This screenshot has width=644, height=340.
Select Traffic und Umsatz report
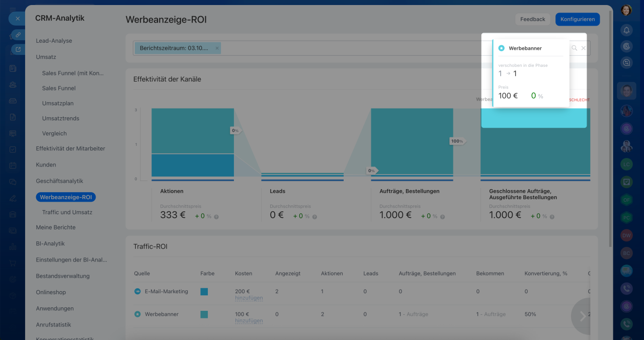coord(67,212)
